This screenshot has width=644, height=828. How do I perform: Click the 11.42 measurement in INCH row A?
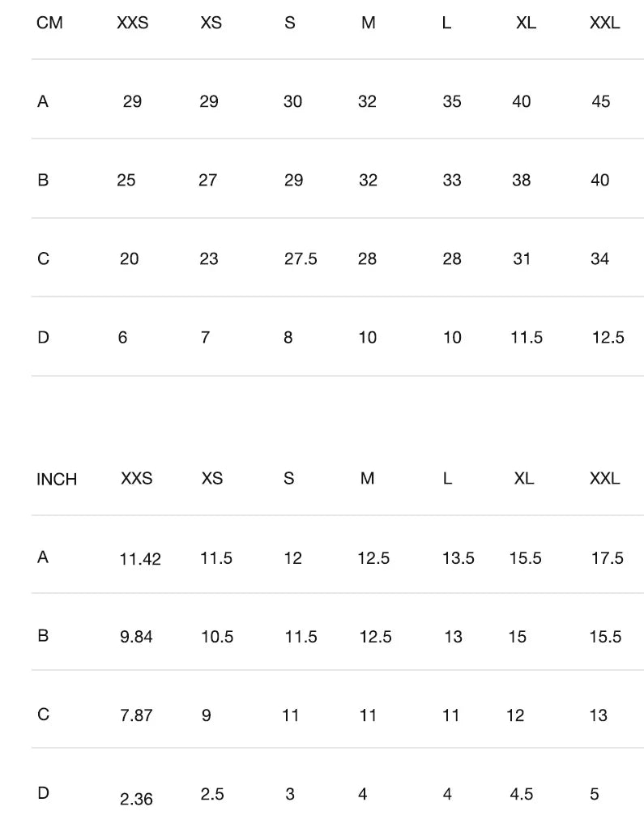click(x=140, y=559)
